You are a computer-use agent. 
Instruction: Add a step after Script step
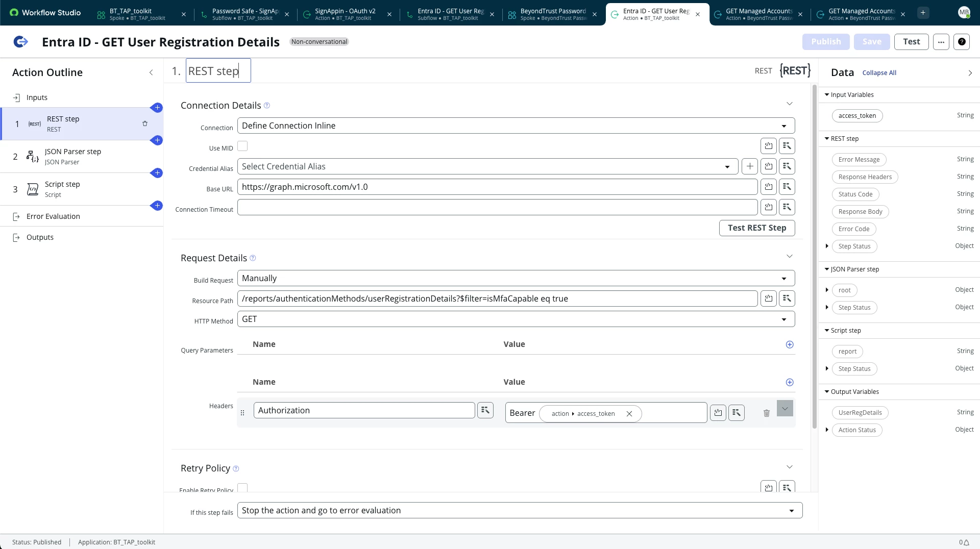tap(157, 206)
